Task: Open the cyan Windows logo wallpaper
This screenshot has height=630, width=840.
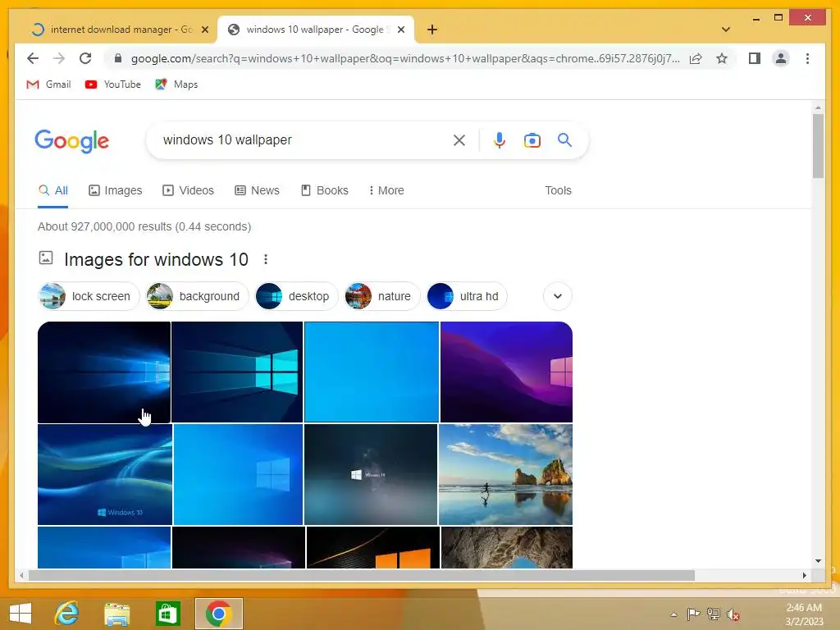Action: coord(237,372)
